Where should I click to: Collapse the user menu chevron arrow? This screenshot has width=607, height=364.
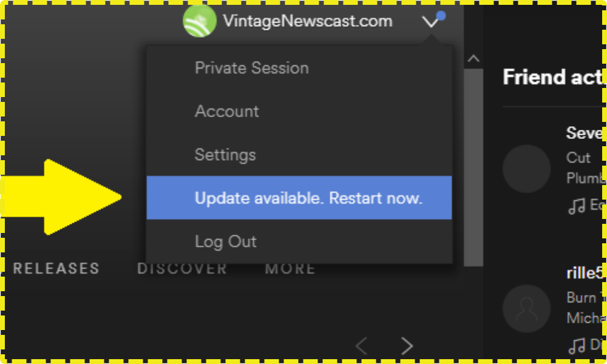click(x=430, y=22)
